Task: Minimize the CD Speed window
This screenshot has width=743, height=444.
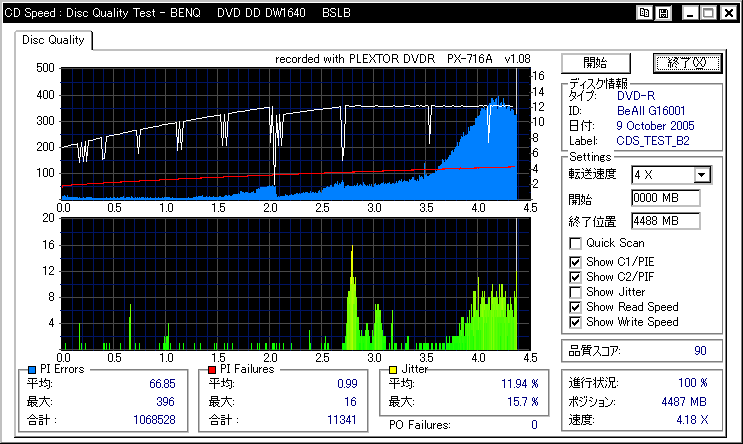Action: (690, 13)
